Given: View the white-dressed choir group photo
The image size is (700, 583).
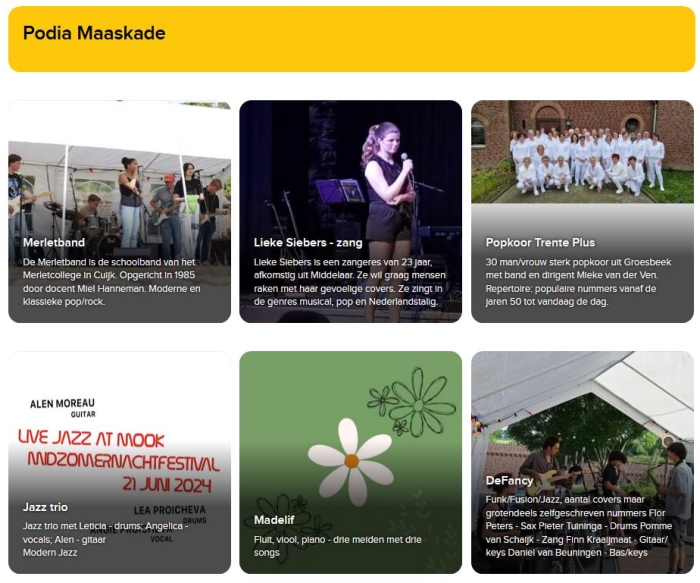Looking at the screenshot, I should 583,152.
